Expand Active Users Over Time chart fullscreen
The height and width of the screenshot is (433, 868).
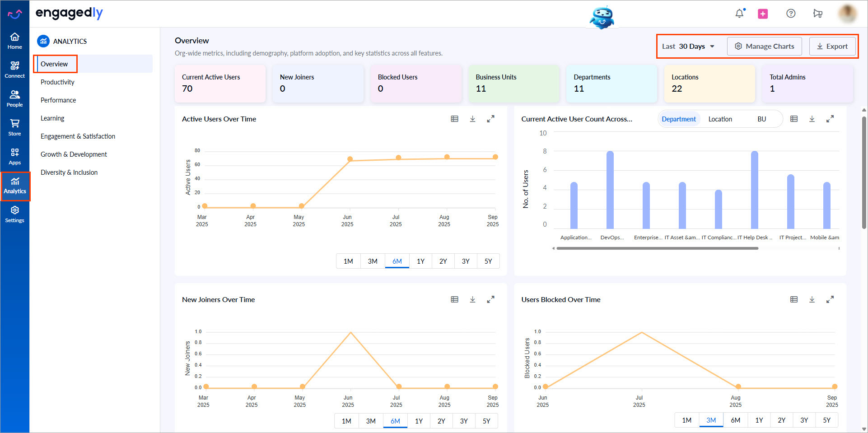pos(490,119)
